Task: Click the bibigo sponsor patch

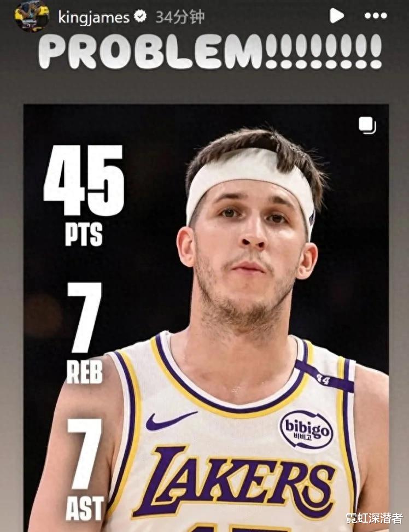Action: (306, 430)
